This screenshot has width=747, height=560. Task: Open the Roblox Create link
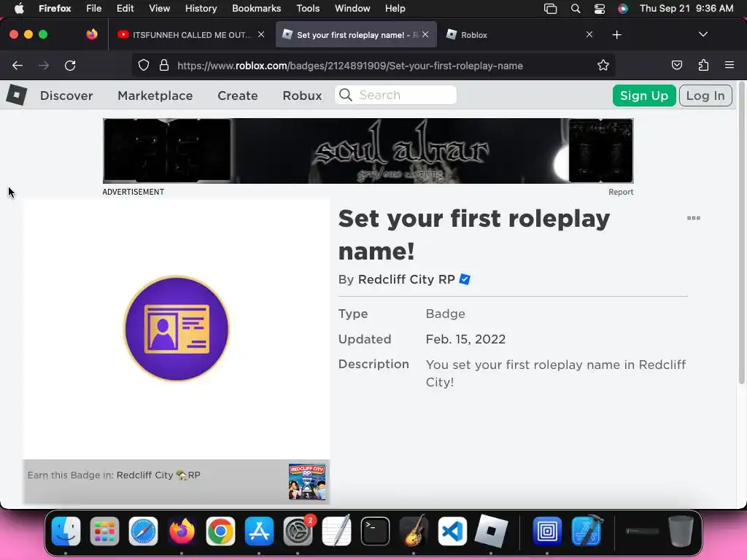point(238,96)
